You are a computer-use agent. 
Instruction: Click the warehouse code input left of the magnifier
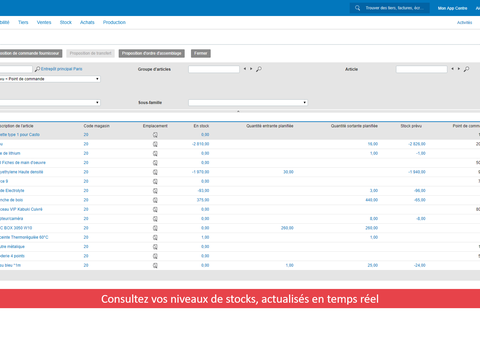(16, 69)
